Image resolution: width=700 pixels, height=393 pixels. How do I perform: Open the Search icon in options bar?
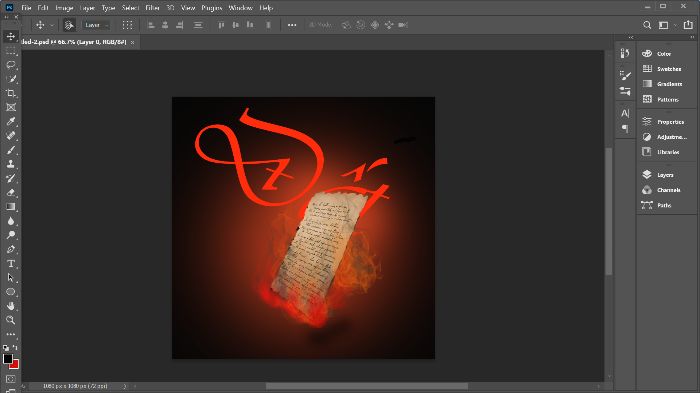tap(647, 25)
